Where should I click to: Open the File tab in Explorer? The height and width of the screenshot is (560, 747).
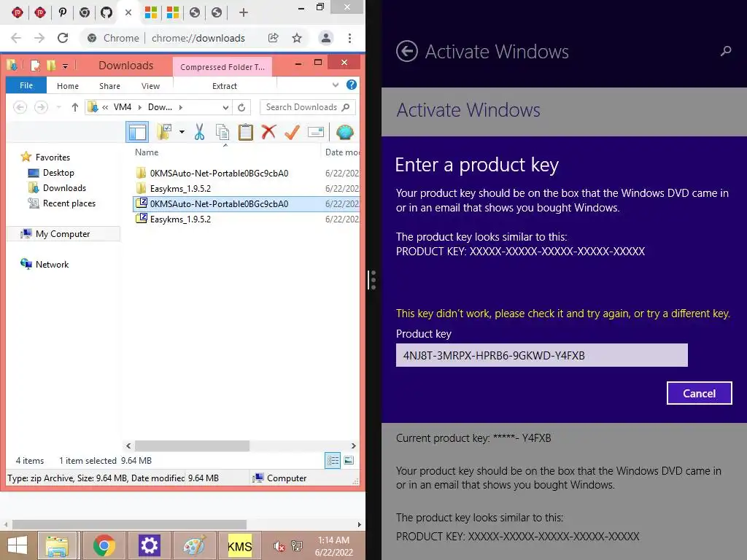(x=26, y=86)
